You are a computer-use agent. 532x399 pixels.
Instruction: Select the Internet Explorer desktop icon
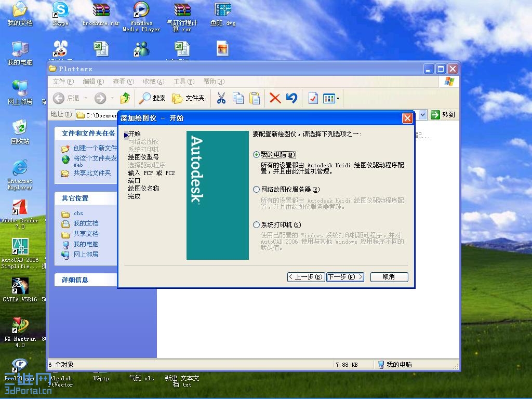pyautogui.click(x=20, y=175)
